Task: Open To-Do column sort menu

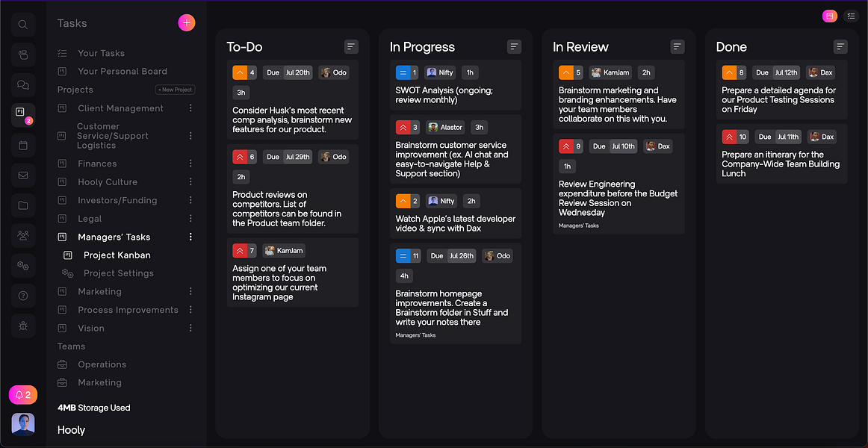Action: pyautogui.click(x=351, y=47)
